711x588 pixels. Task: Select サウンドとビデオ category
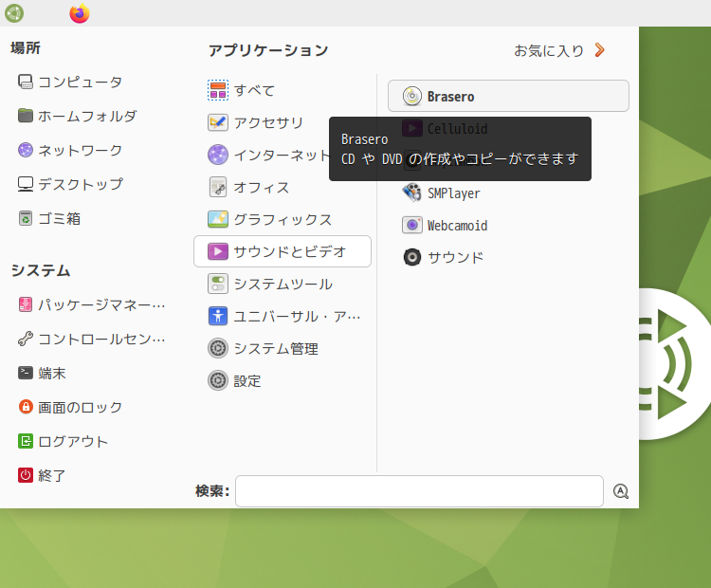283,251
